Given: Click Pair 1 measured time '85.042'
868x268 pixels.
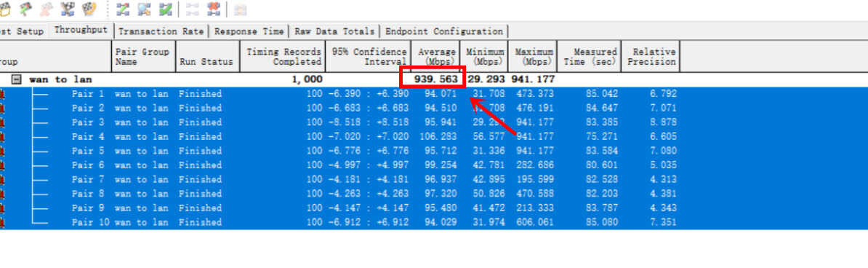Looking at the screenshot, I should tap(602, 94).
